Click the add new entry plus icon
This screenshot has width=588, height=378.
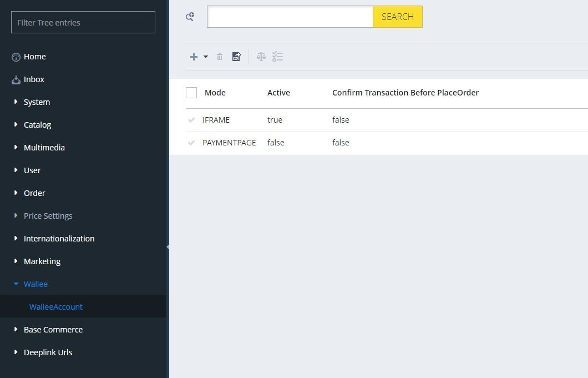(x=194, y=57)
